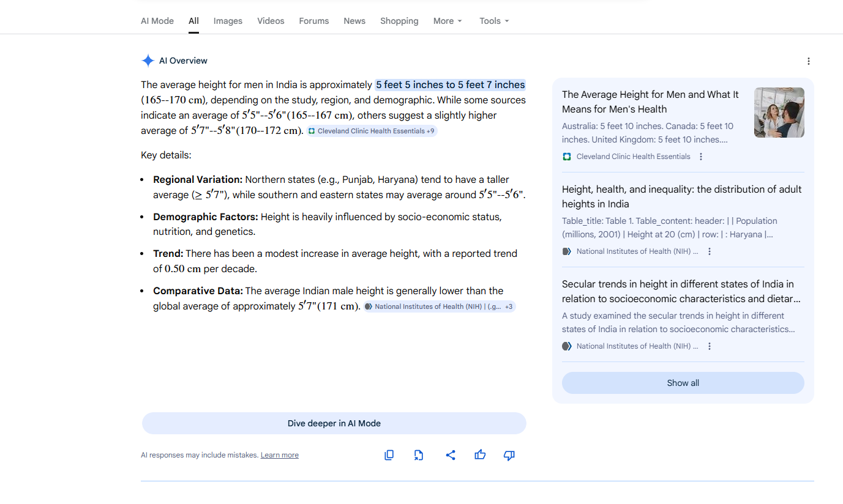Click the NIH favicon under Height, health, and inequality
The height and width of the screenshot is (504, 843).
(567, 251)
